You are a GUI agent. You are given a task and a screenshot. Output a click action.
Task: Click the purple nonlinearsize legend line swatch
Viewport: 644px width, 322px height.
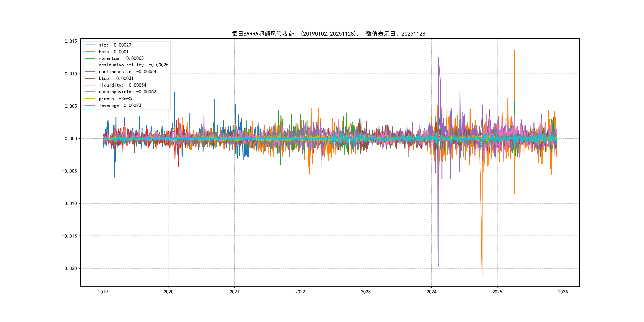click(x=90, y=72)
